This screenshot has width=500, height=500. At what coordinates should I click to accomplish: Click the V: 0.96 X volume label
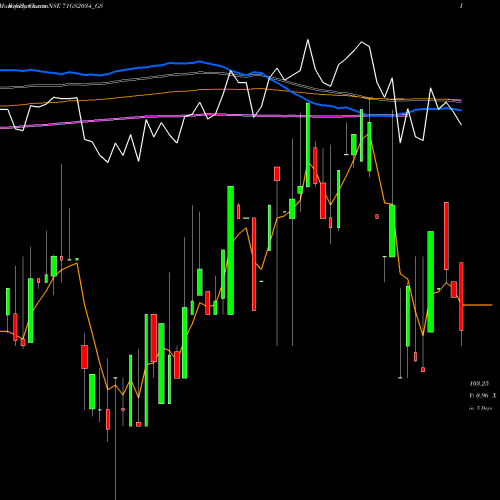coord(483,396)
